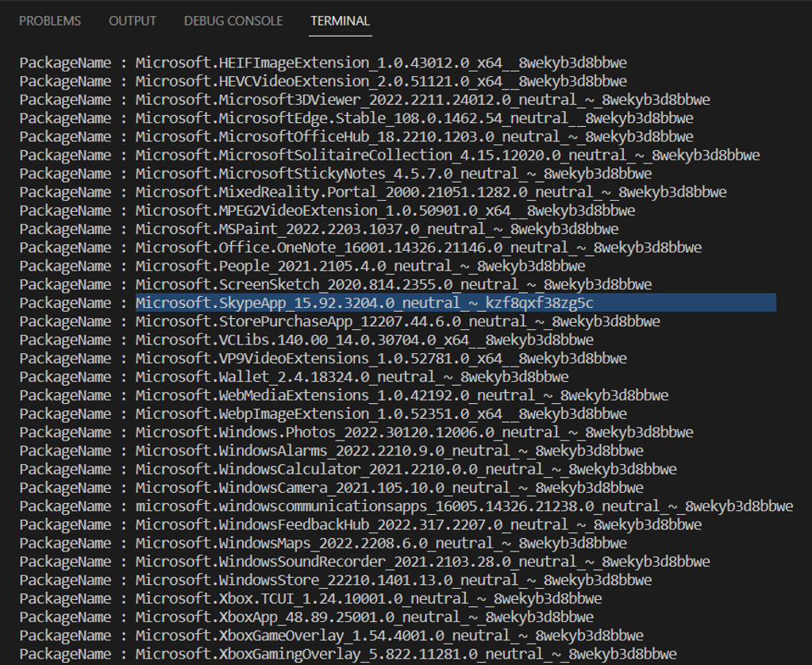Click the Microsoft.WindowsMaps package line
This screenshot has width=812, height=665.
coord(323,543)
